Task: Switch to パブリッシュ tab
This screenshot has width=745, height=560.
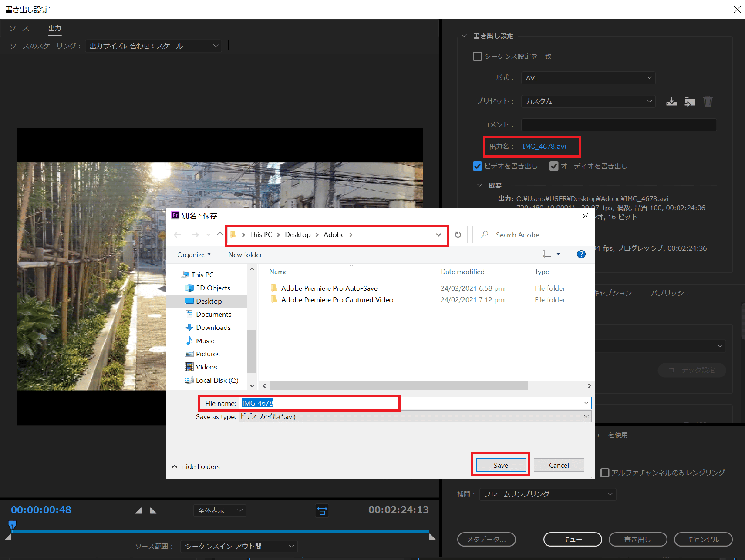Action: [670, 293]
